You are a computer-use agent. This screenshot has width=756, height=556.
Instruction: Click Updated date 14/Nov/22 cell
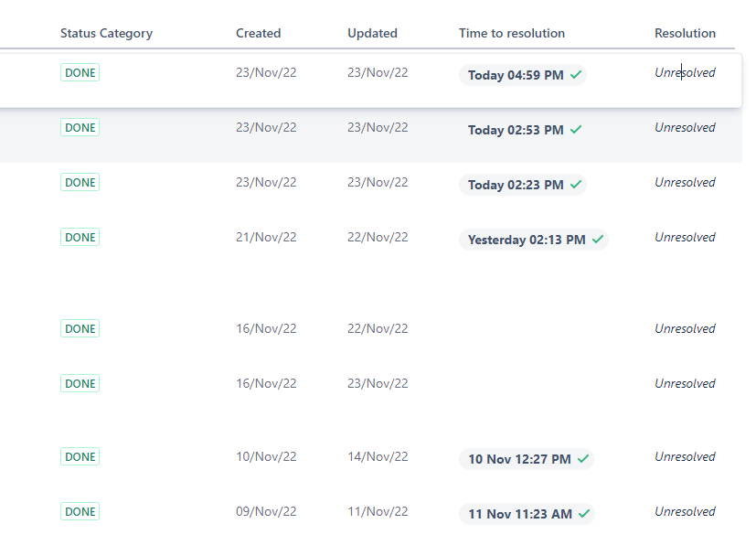pos(378,457)
